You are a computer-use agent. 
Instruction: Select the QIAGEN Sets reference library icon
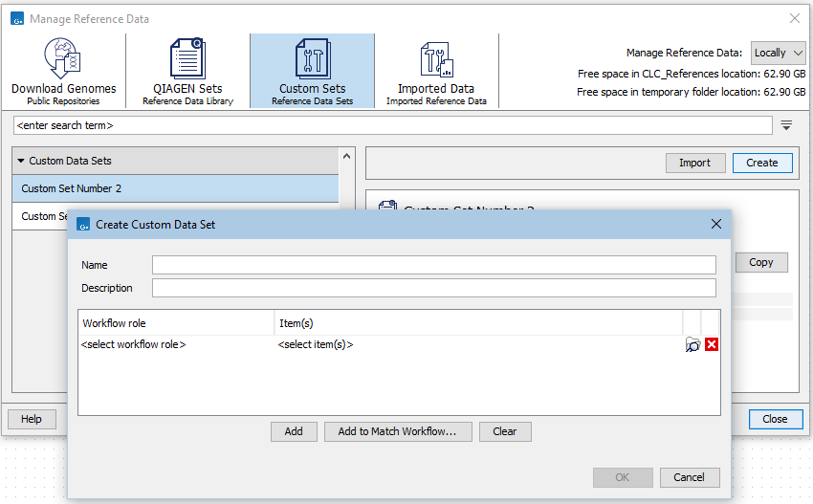click(x=187, y=71)
